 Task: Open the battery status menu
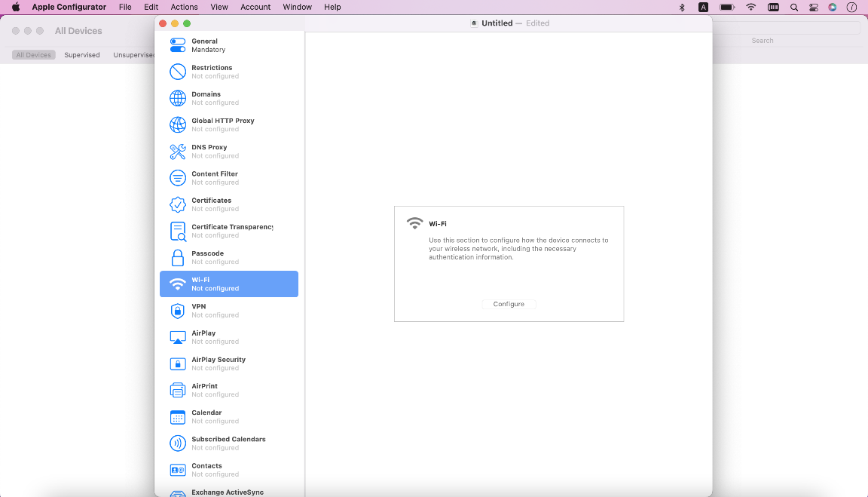pyautogui.click(x=727, y=8)
